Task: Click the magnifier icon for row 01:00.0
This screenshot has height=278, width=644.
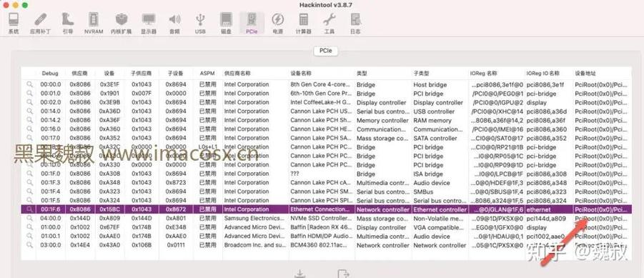Action: tap(29, 227)
